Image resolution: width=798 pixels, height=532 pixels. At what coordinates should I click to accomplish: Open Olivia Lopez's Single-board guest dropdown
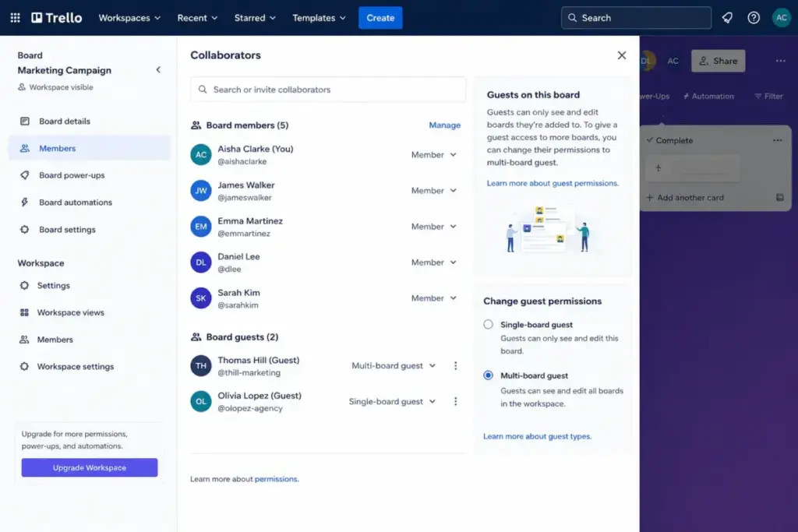click(392, 401)
